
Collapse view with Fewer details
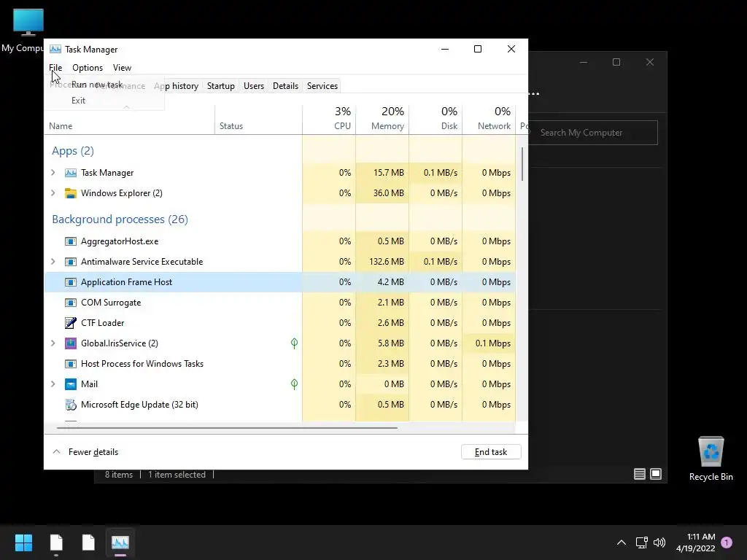coord(85,452)
